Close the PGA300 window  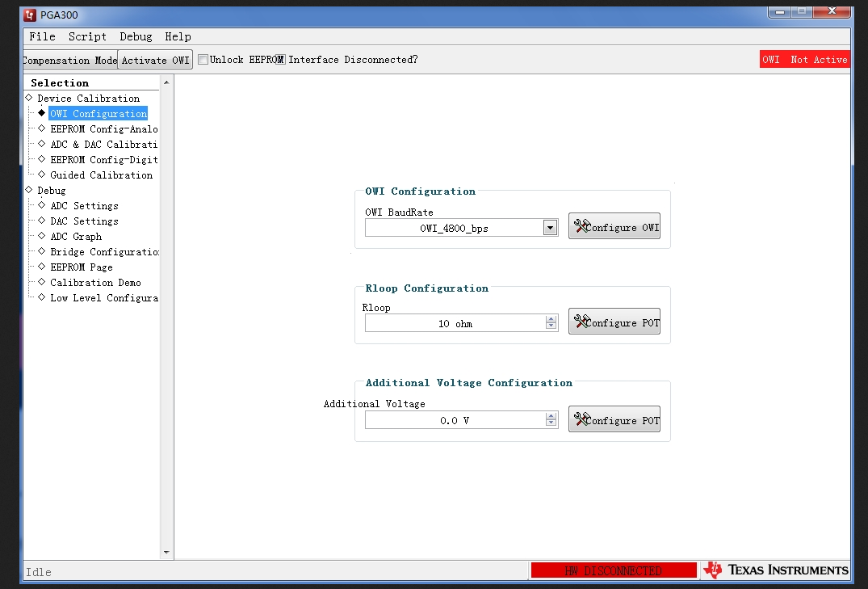[832, 11]
